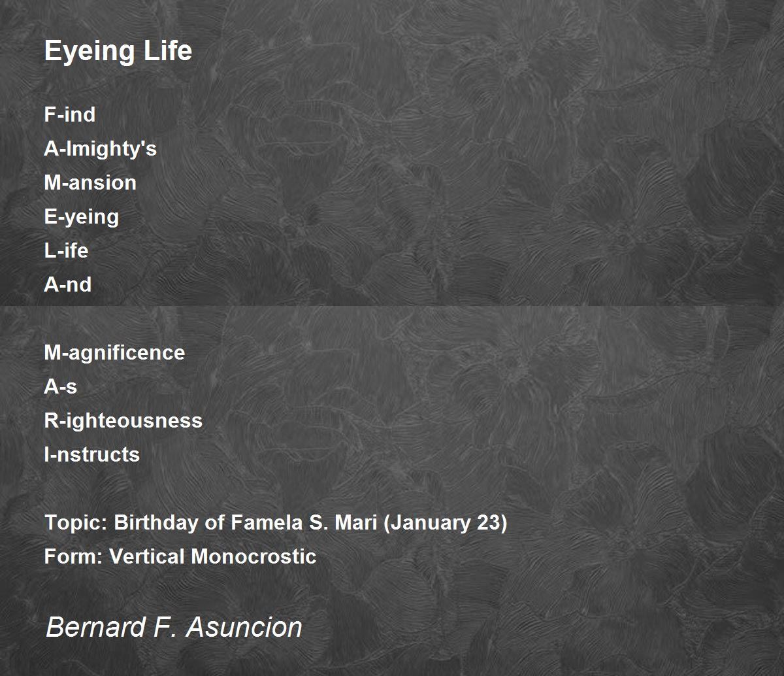Click the line A-s
784x676 pixels.
click(x=61, y=386)
